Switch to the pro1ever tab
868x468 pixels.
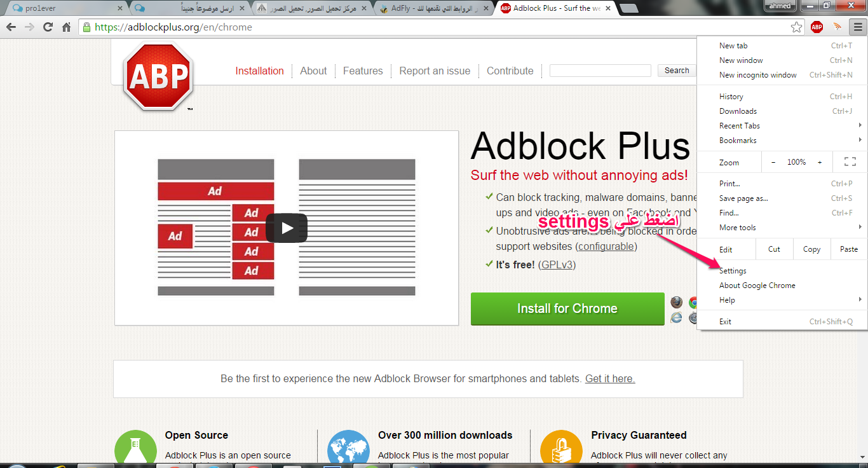point(64,8)
